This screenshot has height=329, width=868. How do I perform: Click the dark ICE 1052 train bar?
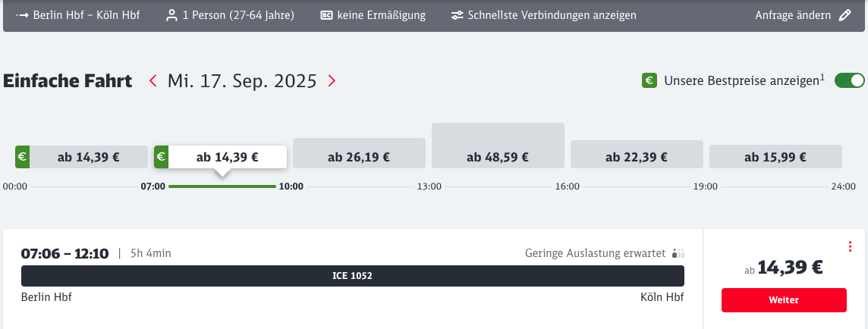tap(353, 276)
